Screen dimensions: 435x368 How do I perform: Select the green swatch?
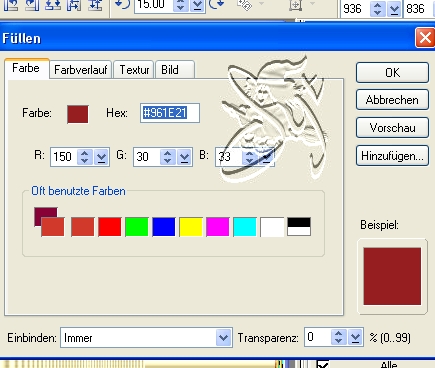click(x=137, y=227)
